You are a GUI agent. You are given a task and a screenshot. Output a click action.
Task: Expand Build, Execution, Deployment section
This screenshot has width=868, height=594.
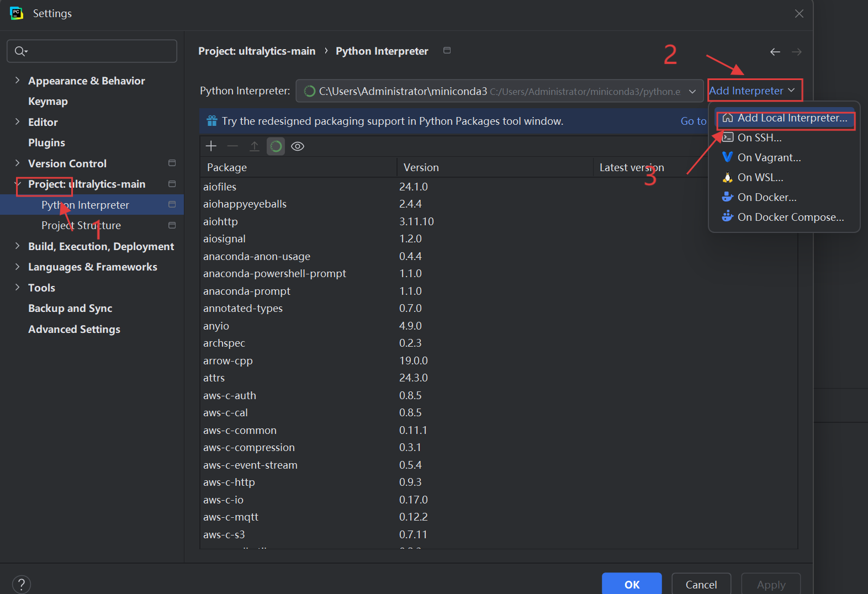pyautogui.click(x=17, y=246)
